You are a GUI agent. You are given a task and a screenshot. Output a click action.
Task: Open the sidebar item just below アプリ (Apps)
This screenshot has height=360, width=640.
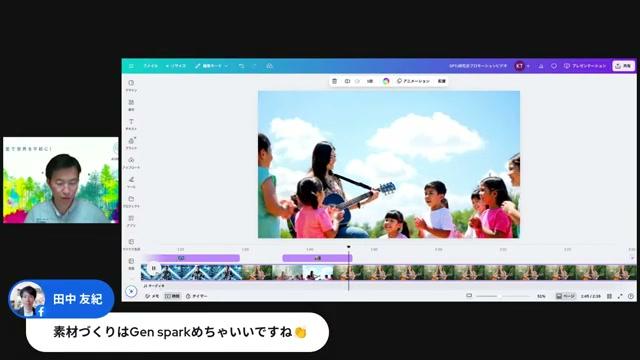tap(131, 244)
